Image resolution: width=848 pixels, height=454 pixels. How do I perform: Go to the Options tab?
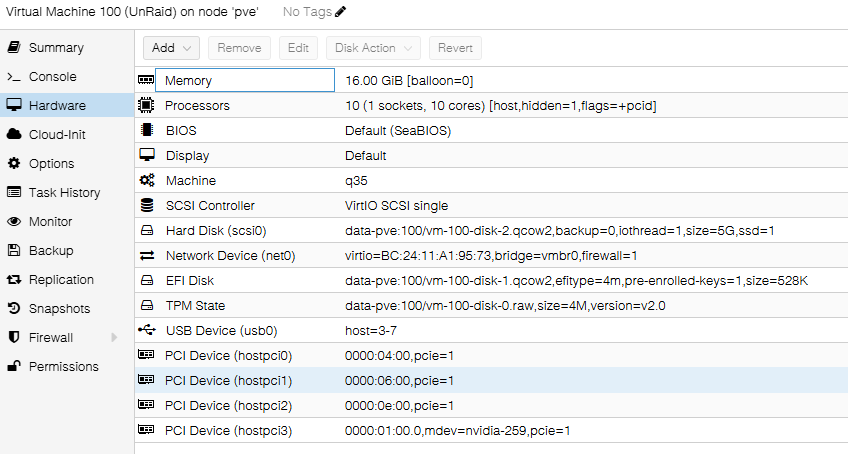tap(67, 163)
